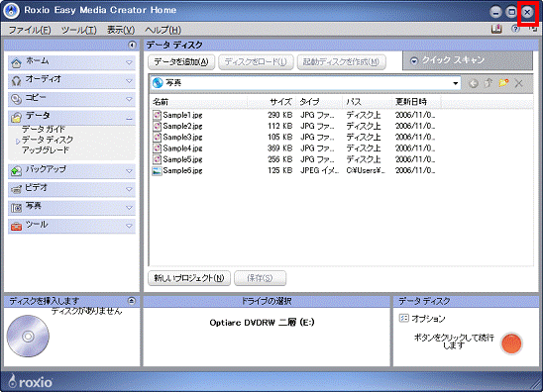The width and height of the screenshot is (543, 392).
Task: Open the ツール(T) menu
Action: tap(79, 30)
